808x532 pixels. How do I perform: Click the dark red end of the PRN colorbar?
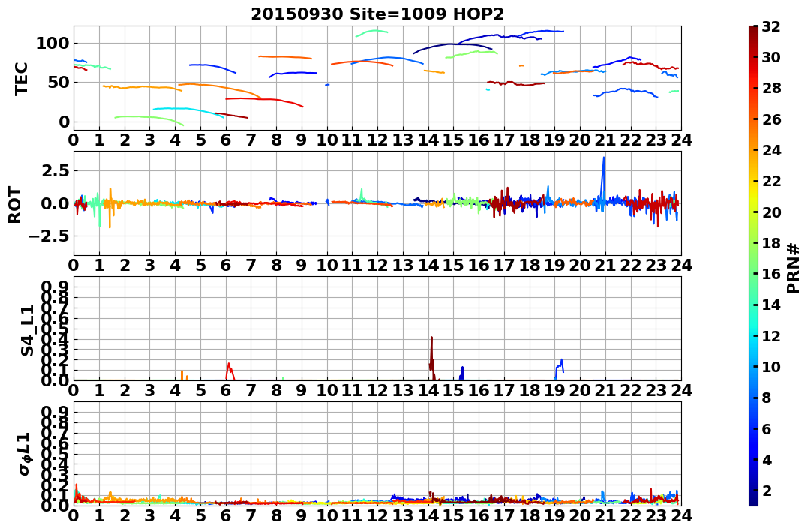click(x=753, y=32)
